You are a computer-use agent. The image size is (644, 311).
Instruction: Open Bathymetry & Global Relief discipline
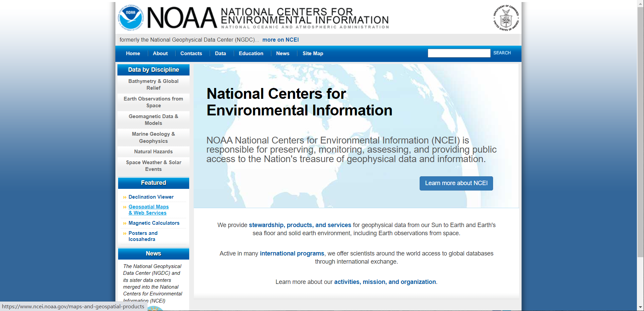(153, 85)
